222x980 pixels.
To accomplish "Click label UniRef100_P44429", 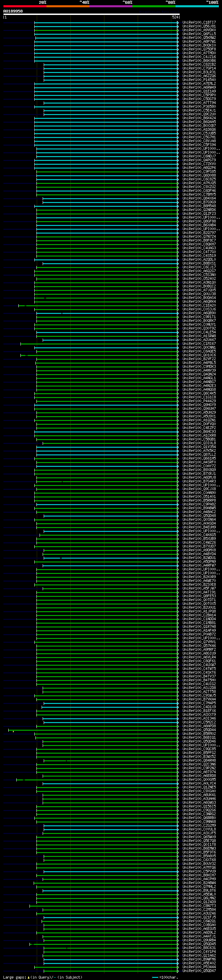I will pyautogui.click(x=199, y=401).
